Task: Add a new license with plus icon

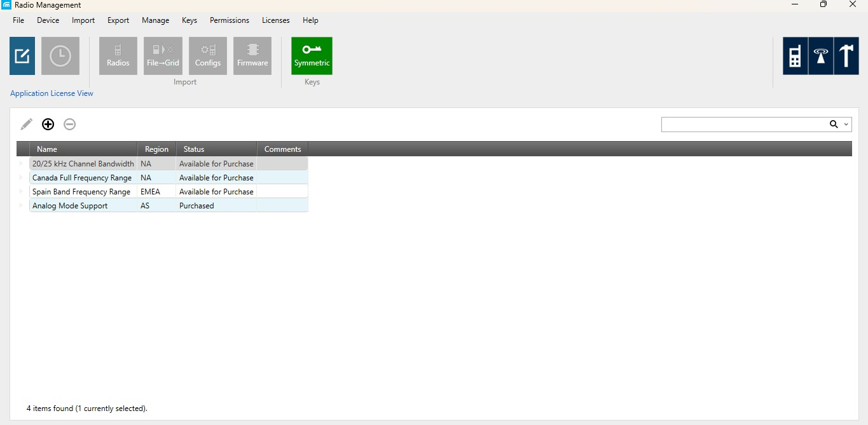Action: 48,125
